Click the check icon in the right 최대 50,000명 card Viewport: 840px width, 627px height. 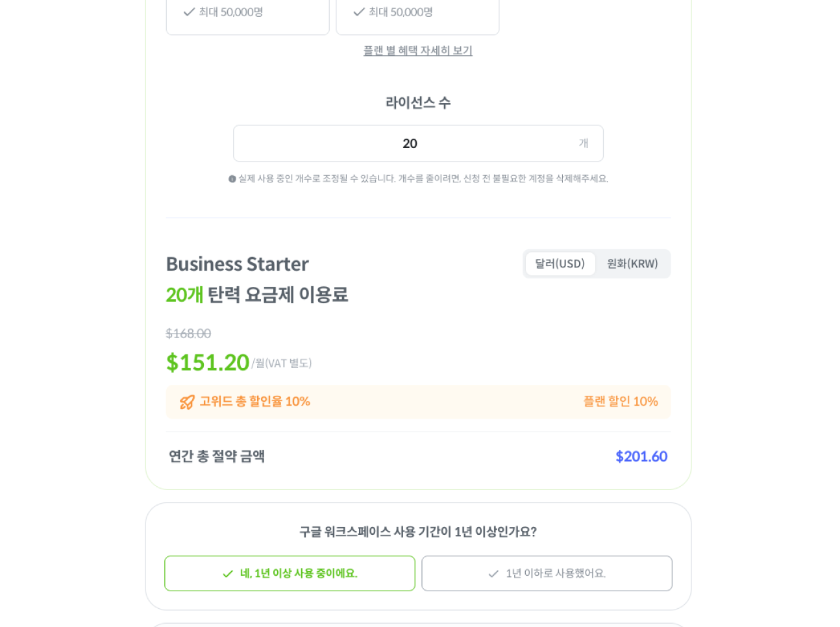(x=358, y=12)
